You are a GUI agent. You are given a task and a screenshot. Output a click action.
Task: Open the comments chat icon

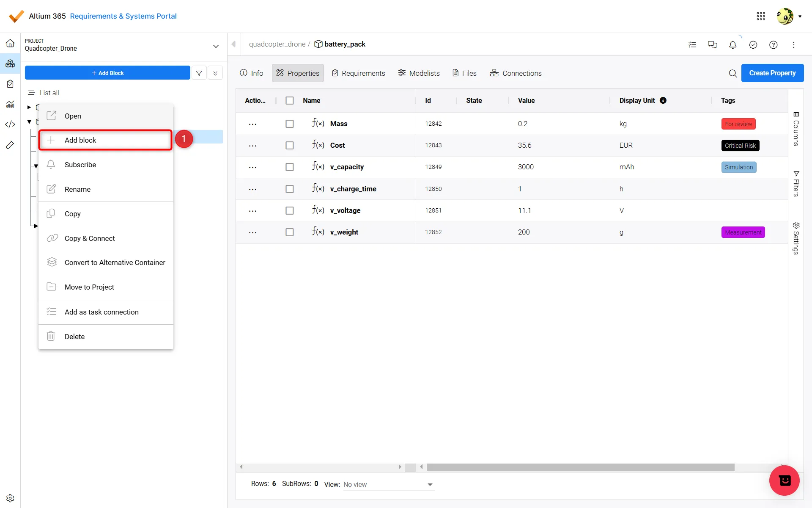point(712,44)
